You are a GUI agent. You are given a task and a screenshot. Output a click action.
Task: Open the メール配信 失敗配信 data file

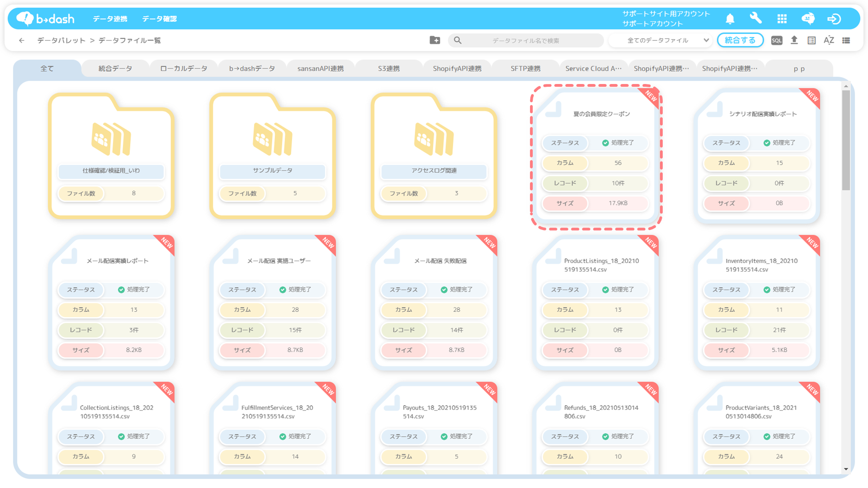(434, 303)
